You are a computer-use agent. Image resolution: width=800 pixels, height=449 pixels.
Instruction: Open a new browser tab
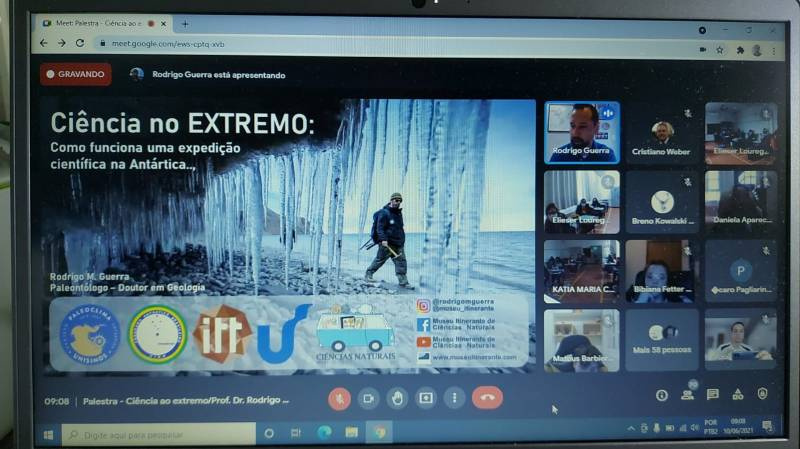click(185, 23)
